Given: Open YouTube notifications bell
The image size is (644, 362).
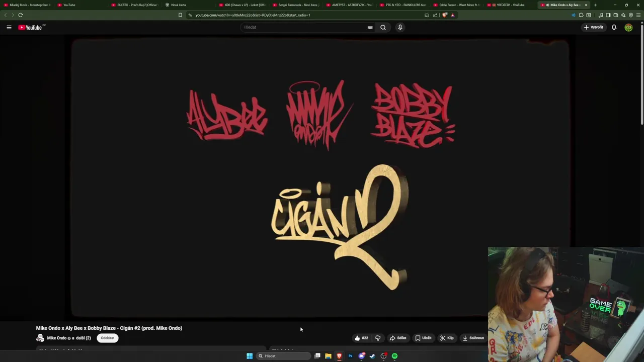Looking at the screenshot, I should pyautogui.click(x=614, y=27).
